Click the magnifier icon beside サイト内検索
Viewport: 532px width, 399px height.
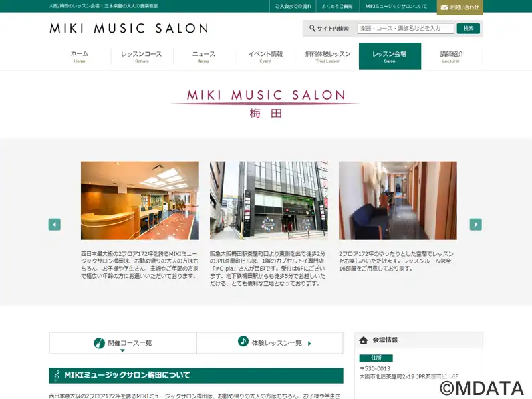click(312, 28)
